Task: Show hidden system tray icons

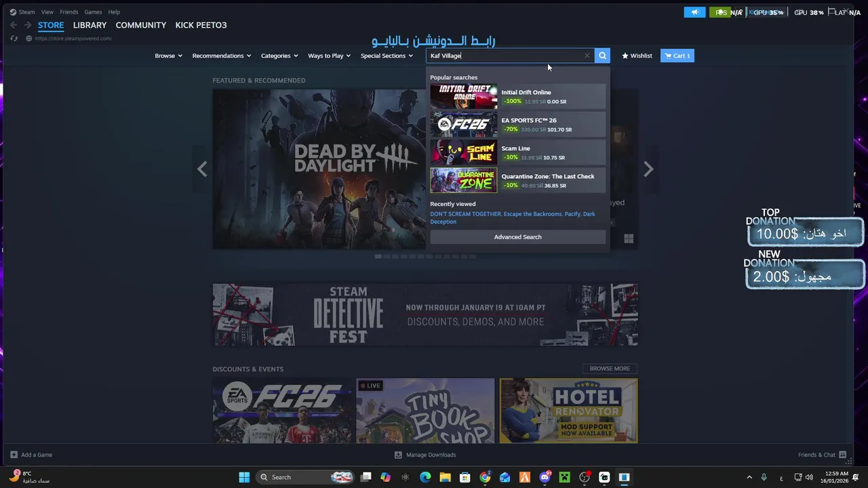Action: [749, 477]
